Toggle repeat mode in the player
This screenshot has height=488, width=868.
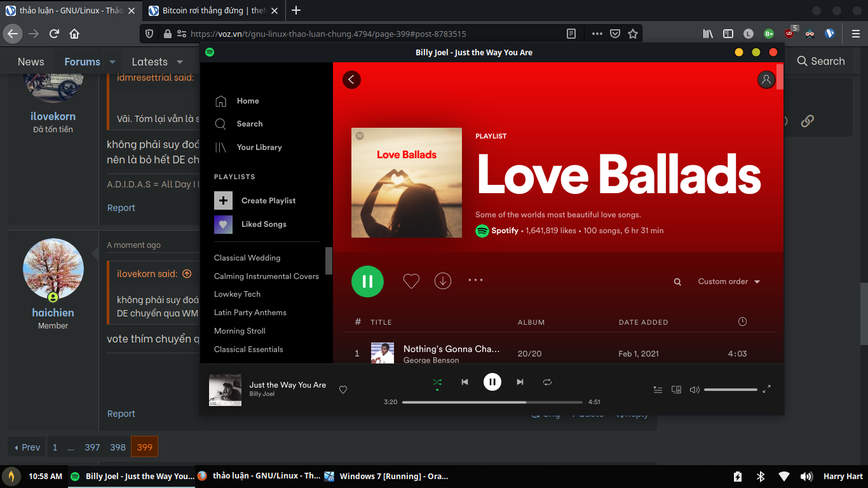coord(547,382)
